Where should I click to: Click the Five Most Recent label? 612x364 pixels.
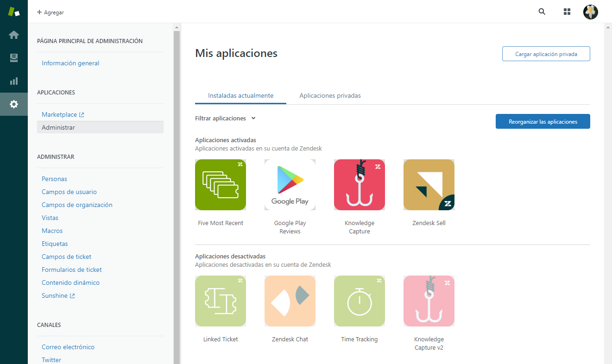click(x=221, y=223)
